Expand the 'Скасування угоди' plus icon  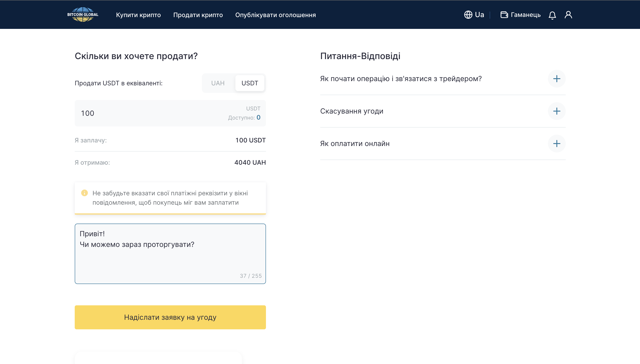tap(557, 111)
